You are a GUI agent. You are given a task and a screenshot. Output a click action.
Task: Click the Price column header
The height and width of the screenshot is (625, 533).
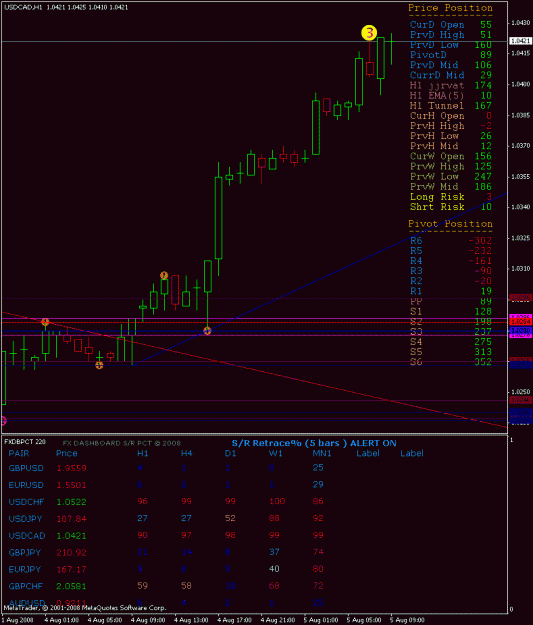click(x=67, y=454)
